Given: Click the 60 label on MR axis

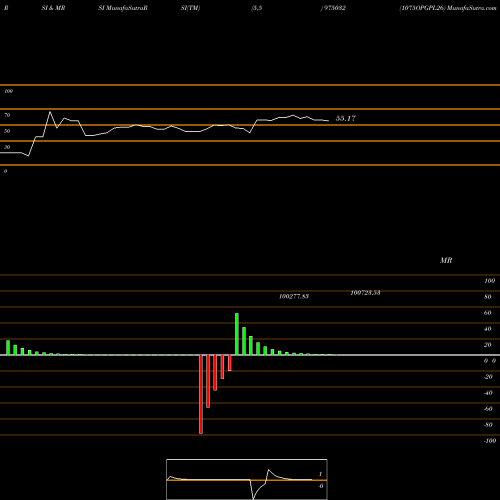Looking at the screenshot, I should pyautogui.click(x=488, y=313).
